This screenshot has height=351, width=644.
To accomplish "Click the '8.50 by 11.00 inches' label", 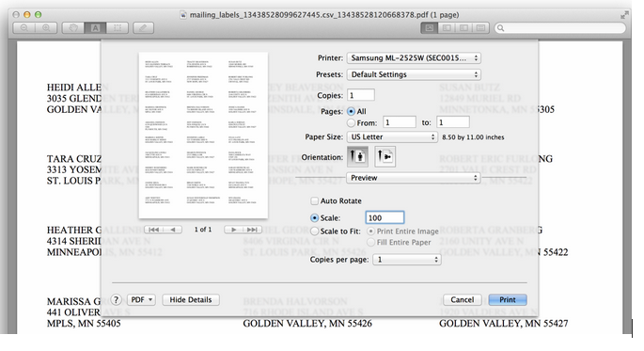I will coord(473,137).
